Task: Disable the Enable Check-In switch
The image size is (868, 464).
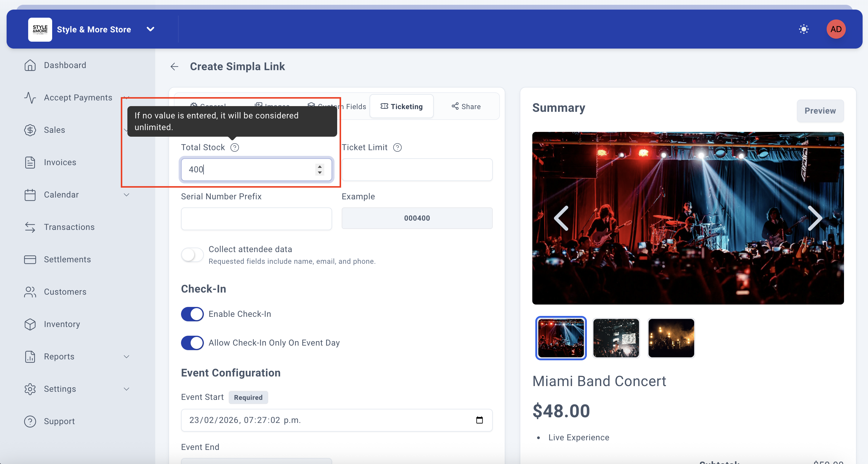Action: pos(192,314)
